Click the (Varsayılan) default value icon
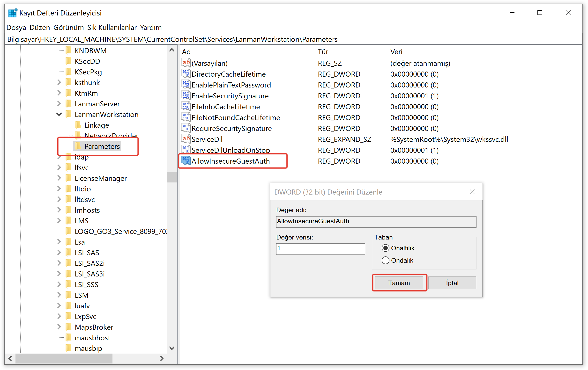588x370 pixels. coord(186,63)
